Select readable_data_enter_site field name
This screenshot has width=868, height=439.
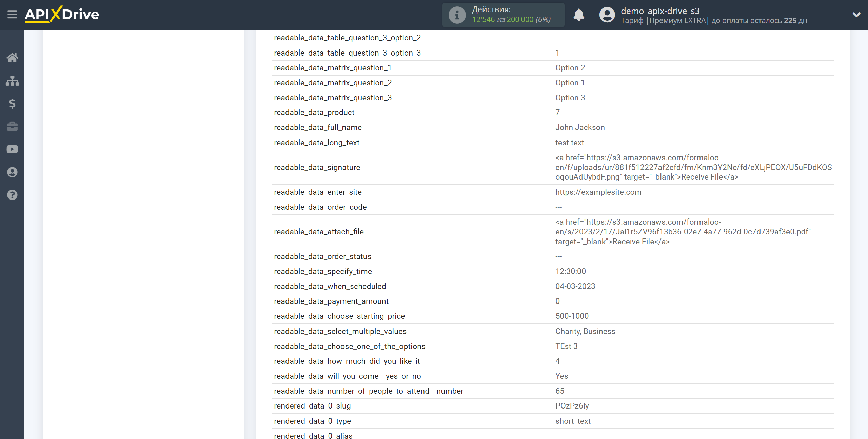318,192
